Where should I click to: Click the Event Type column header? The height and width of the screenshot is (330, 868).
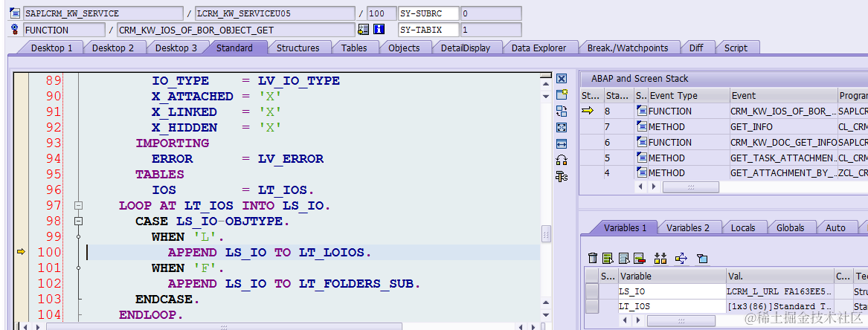(688, 96)
